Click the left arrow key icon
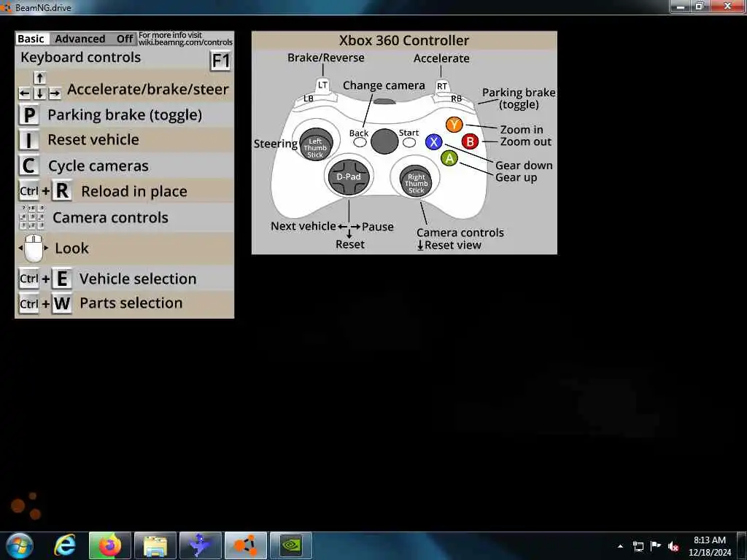This screenshot has height=560, width=747. coord(24,94)
